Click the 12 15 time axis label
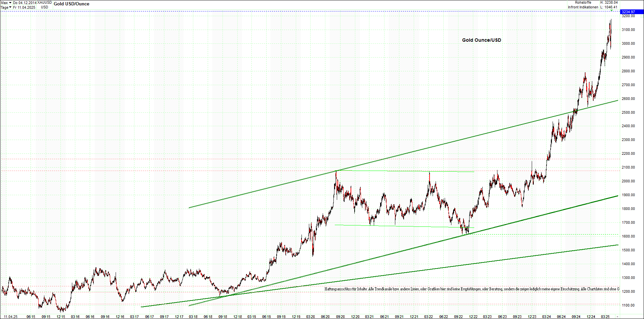 (x=61, y=317)
